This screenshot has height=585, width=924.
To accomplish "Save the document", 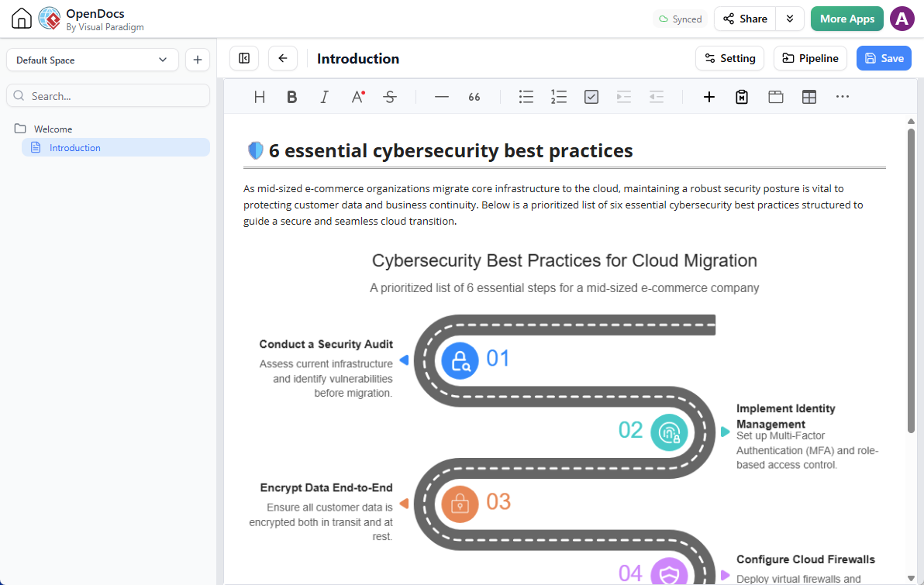I will (x=884, y=58).
